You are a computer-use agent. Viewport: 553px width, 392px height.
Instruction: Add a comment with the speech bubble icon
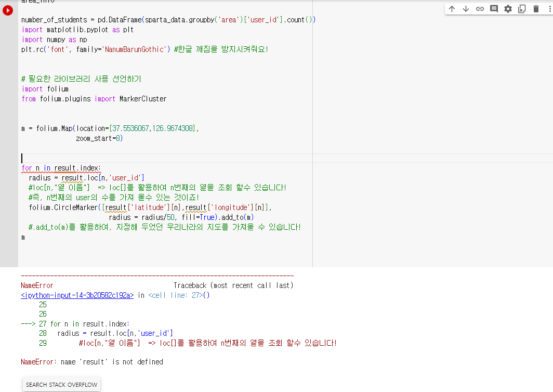(494, 9)
